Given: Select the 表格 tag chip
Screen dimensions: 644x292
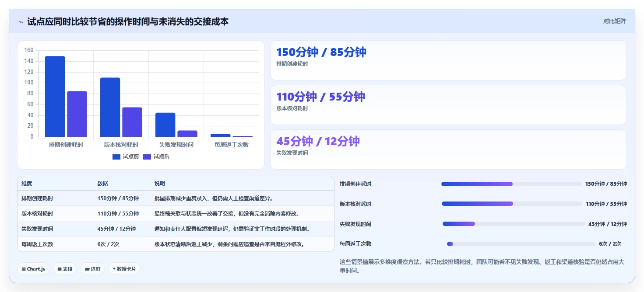Looking at the screenshot, I should 65,269.
